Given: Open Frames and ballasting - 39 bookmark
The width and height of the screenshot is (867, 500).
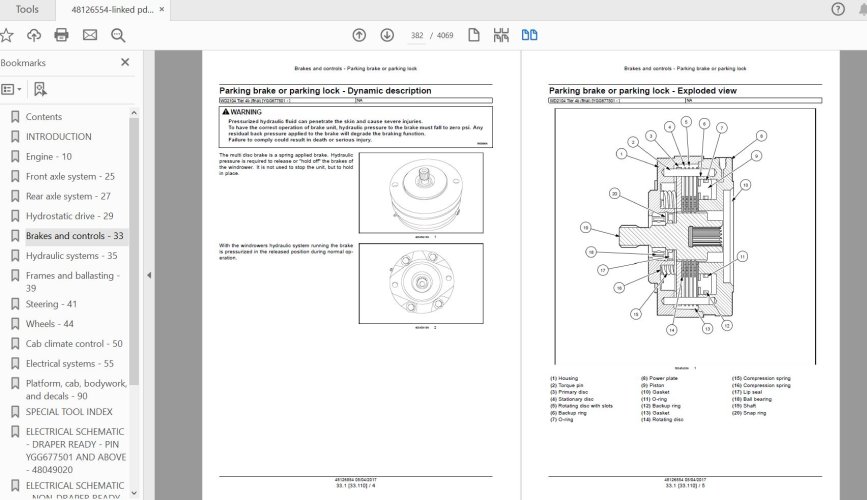Looking at the screenshot, I should pos(73,282).
